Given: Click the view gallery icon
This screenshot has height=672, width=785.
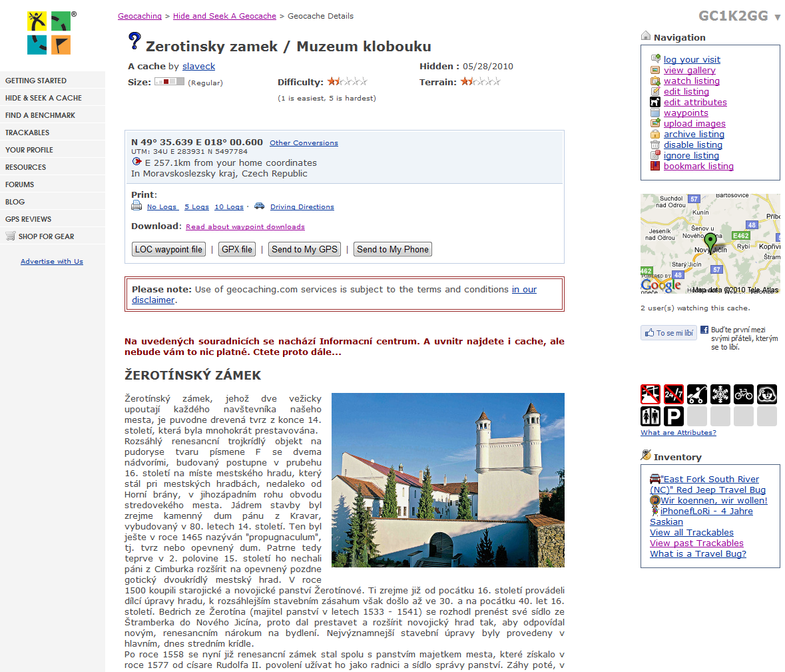Looking at the screenshot, I should 655,70.
